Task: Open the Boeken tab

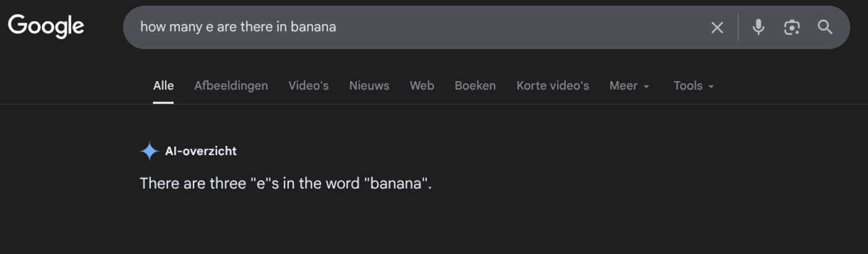Action: tap(475, 85)
